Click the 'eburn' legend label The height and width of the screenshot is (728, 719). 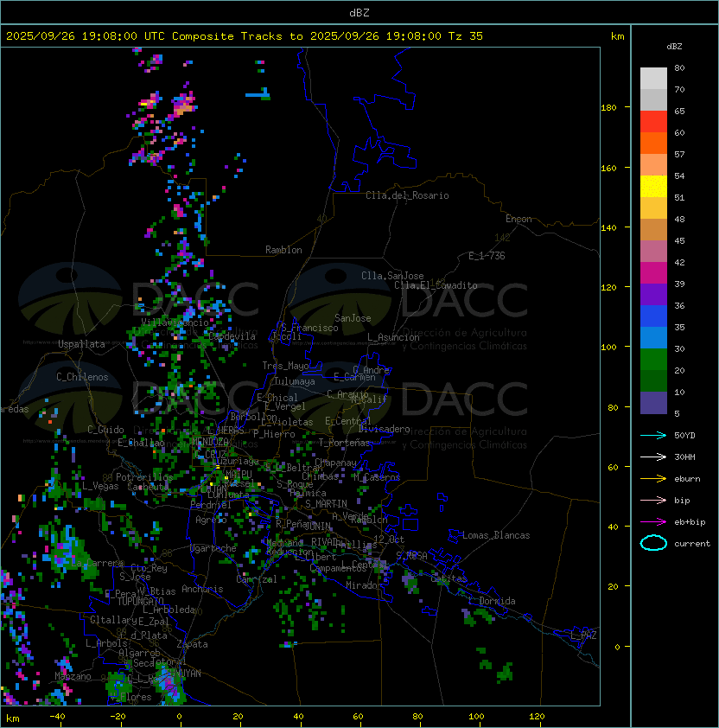(x=687, y=479)
